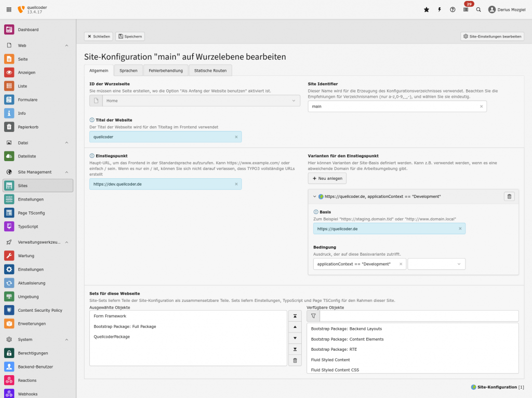Open Anzeigen module
The height and width of the screenshot is (398, 532).
coord(38,73)
